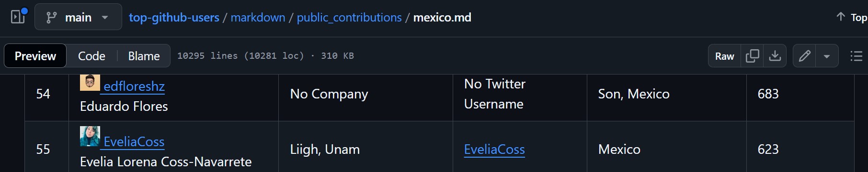Copy raw file contents icon
868x172 pixels.
pyautogui.click(x=752, y=56)
